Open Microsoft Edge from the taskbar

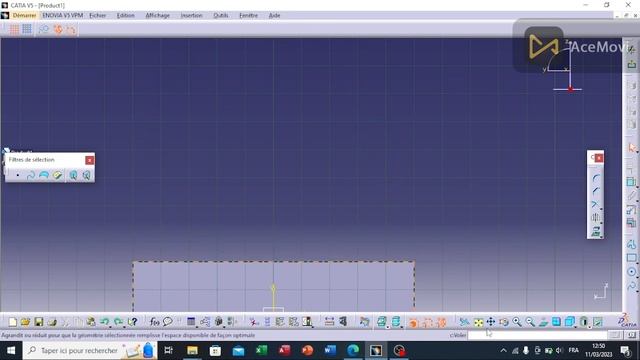[353, 351]
